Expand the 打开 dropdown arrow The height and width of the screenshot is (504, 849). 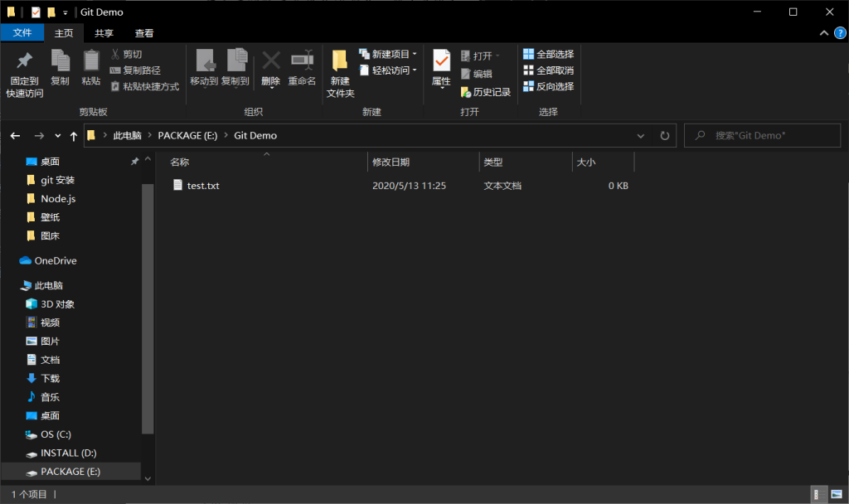click(x=497, y=55)
